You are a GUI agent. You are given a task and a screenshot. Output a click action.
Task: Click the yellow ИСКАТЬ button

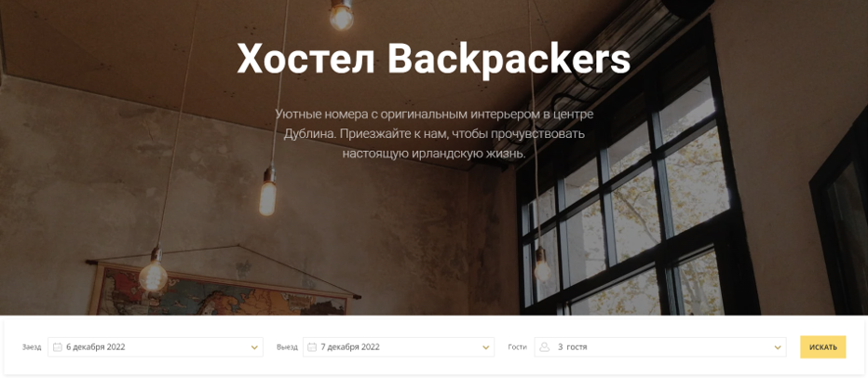[x=822, y=347]
